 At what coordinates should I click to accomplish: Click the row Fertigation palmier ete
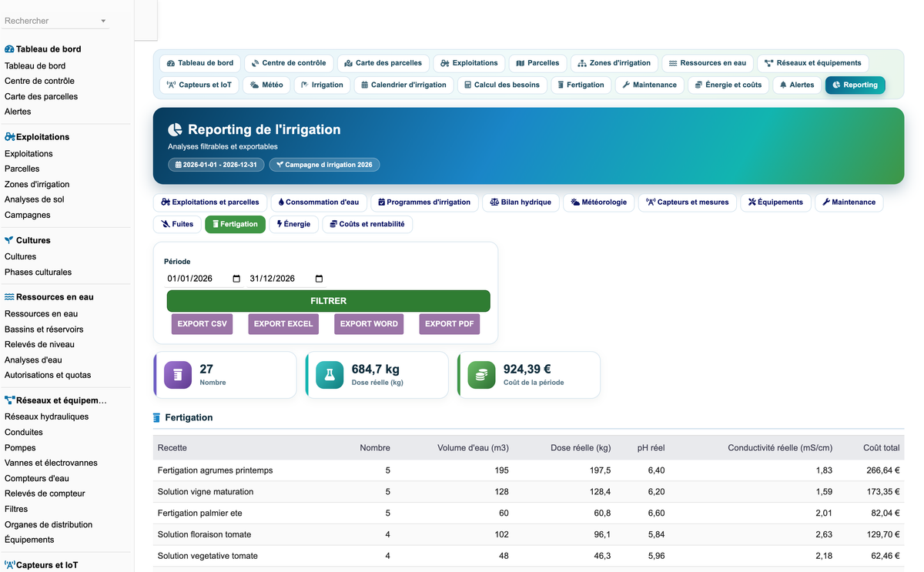528,513
